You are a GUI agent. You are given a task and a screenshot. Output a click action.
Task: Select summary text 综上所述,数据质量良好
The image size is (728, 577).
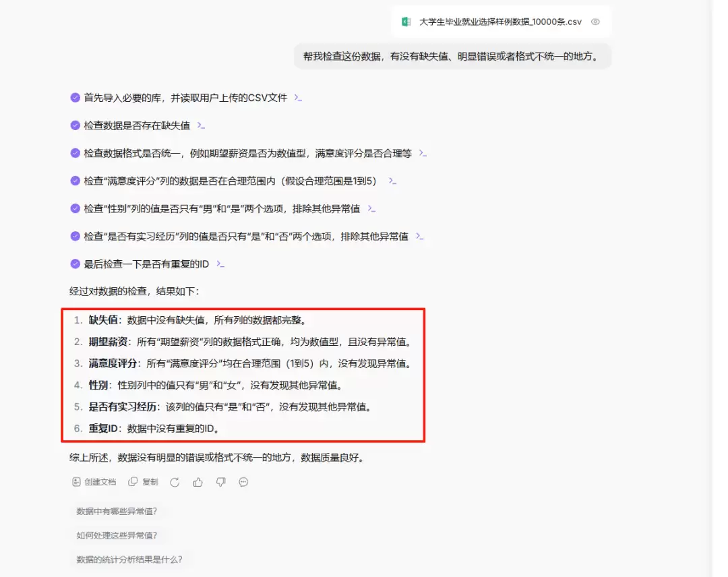[218, 458]
